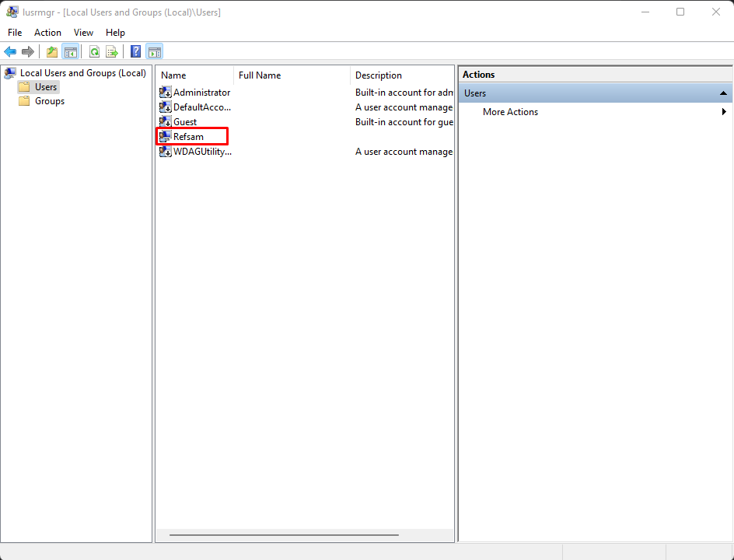This screenshot has height=560, width=734.
Task: Collapse the Users section in the Actions pane
Action: click(x=723, y=93)
